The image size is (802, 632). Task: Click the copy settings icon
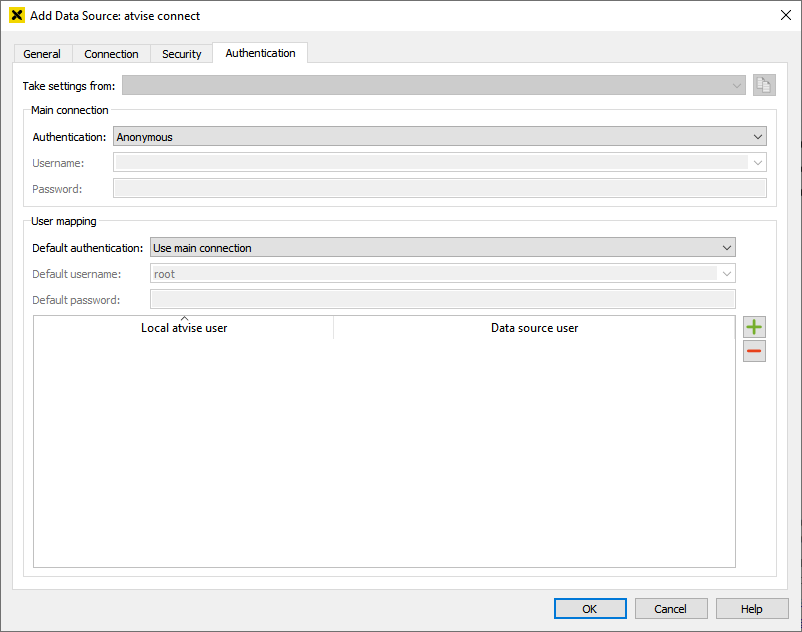[764, 85]
